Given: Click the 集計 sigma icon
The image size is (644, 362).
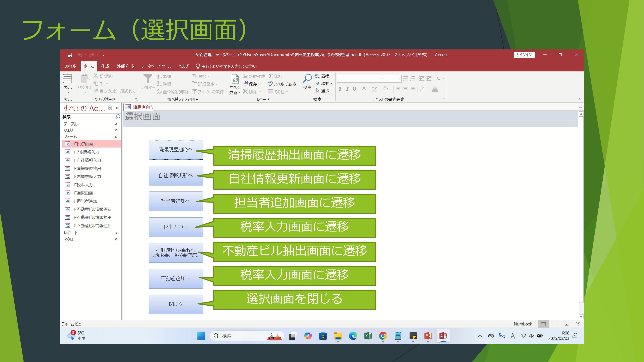Looking at the screenshot, I should point(270,76).
